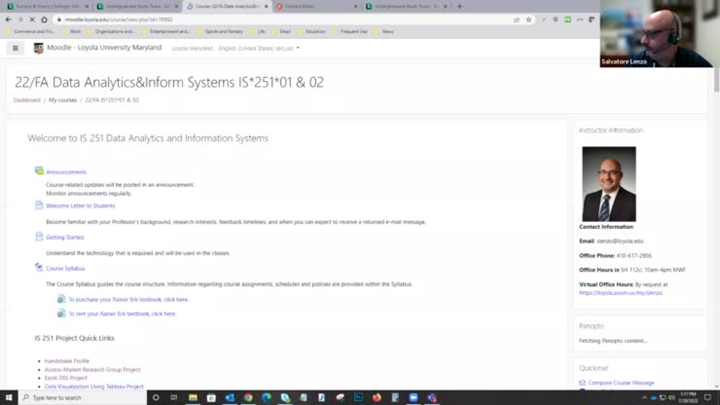Go to Dashboard in breadcrumb
The height and width of the screenshot is (405, 720).
[x=27, y=100]
